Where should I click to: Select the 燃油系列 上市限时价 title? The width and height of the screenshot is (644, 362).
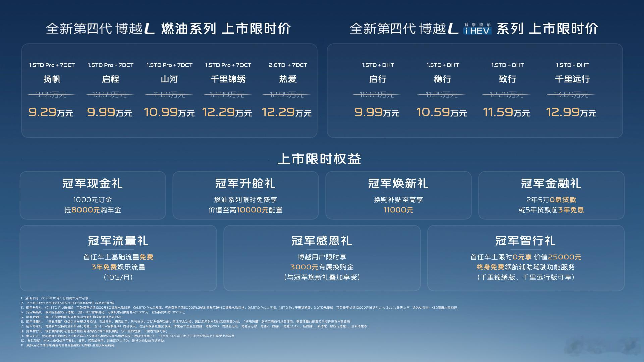[226, 29]
